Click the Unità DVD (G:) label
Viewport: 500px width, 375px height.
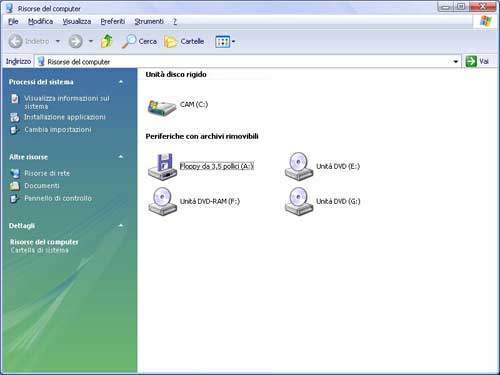point(338,201)
